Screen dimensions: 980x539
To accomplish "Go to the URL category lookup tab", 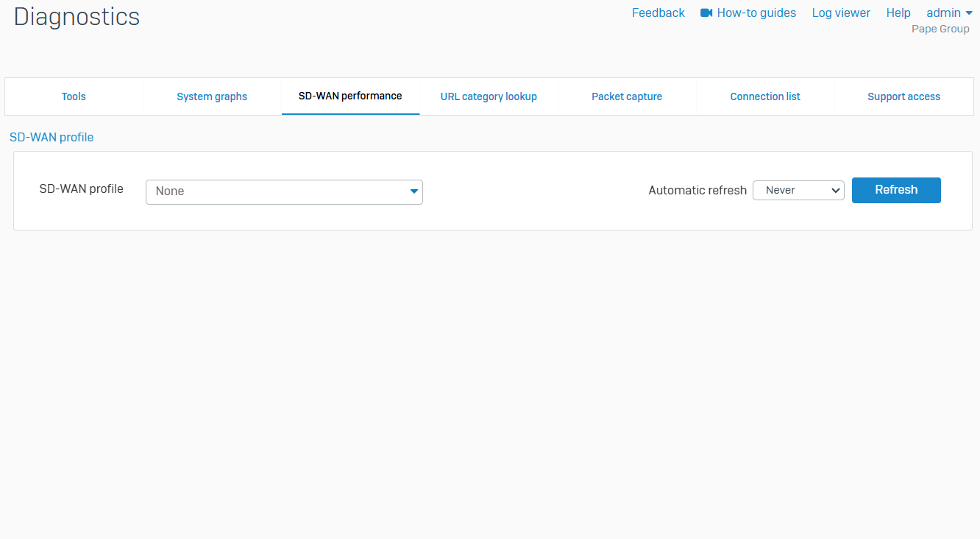I will pos(489,96).
